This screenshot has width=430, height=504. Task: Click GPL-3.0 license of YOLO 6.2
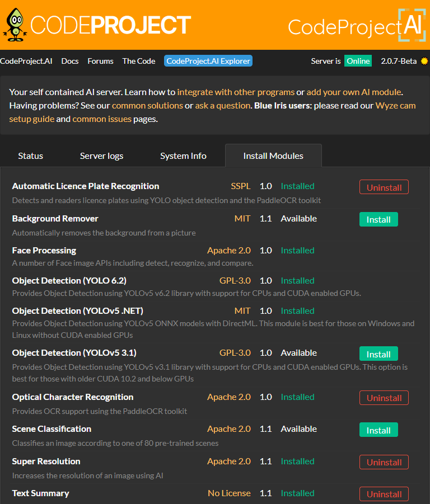pyautogui.click(x=235, y=281)
